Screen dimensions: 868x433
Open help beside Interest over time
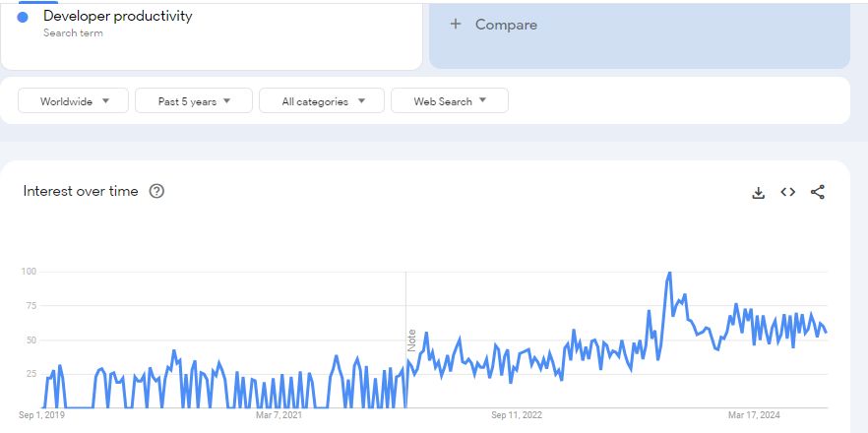point(156,191)
